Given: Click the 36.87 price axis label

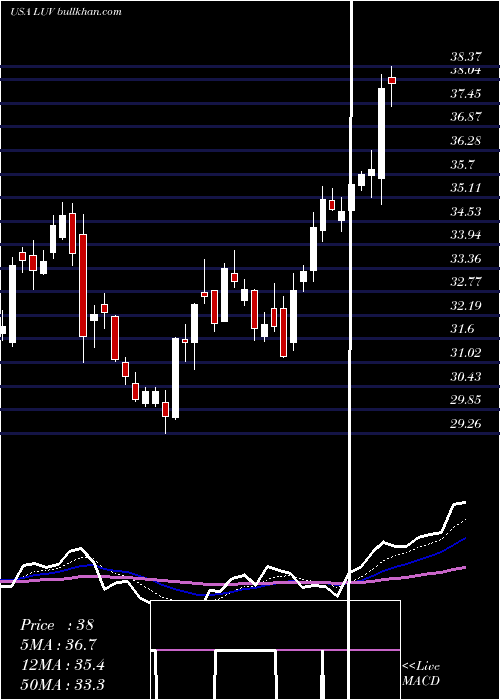Looking at the screenshot, I should tap(466, 117).
